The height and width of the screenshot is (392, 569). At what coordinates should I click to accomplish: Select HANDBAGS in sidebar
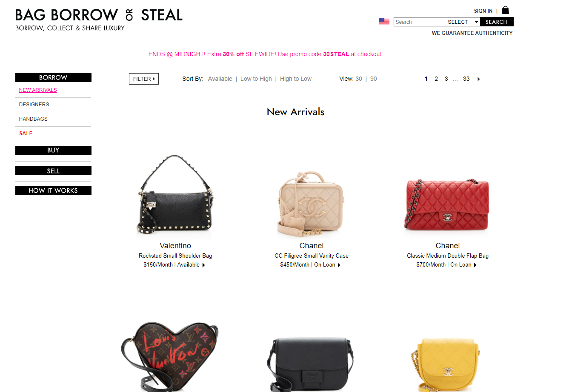(x=33, y=119)
